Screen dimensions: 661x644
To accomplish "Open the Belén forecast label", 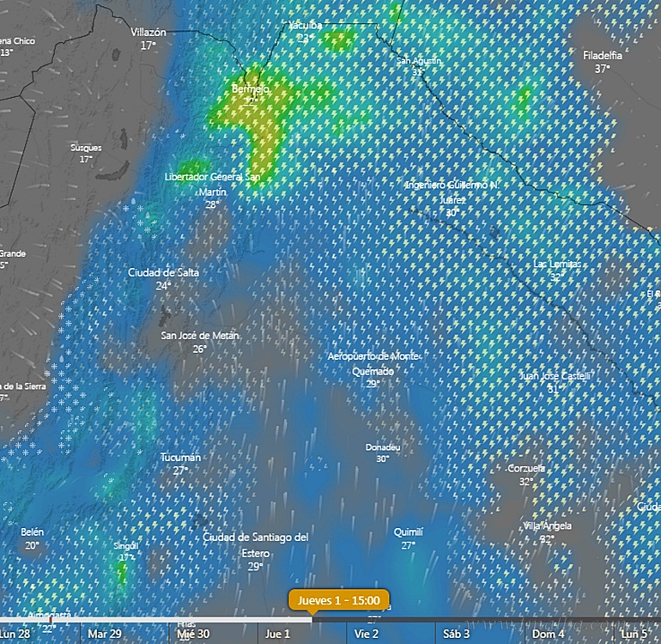I will pyautogui.click(x=32, y=533).
